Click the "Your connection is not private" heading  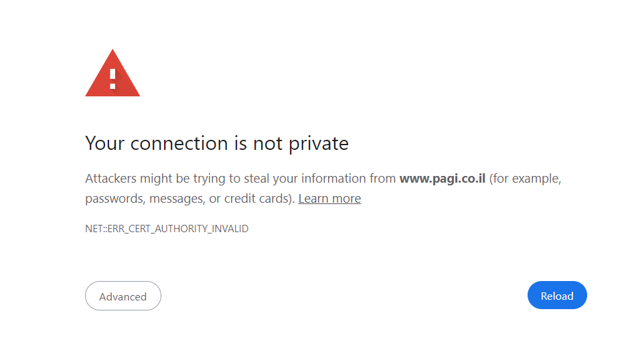[217, 143]
